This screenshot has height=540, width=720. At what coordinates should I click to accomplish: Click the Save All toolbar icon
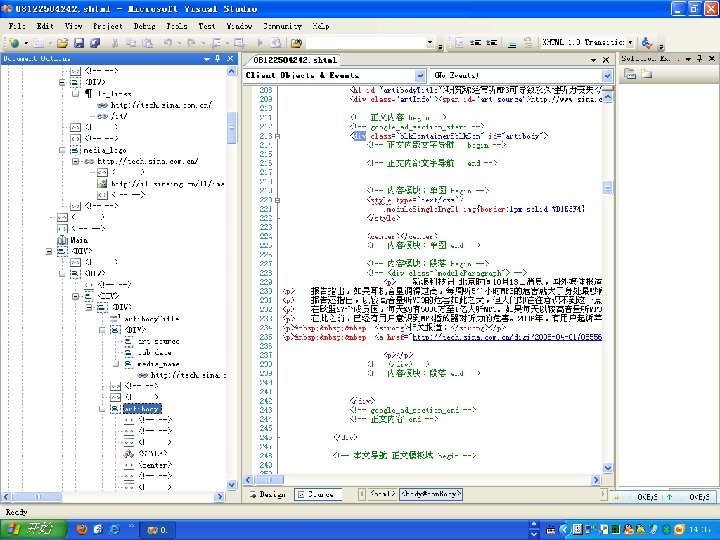click(x=94, y=43)
